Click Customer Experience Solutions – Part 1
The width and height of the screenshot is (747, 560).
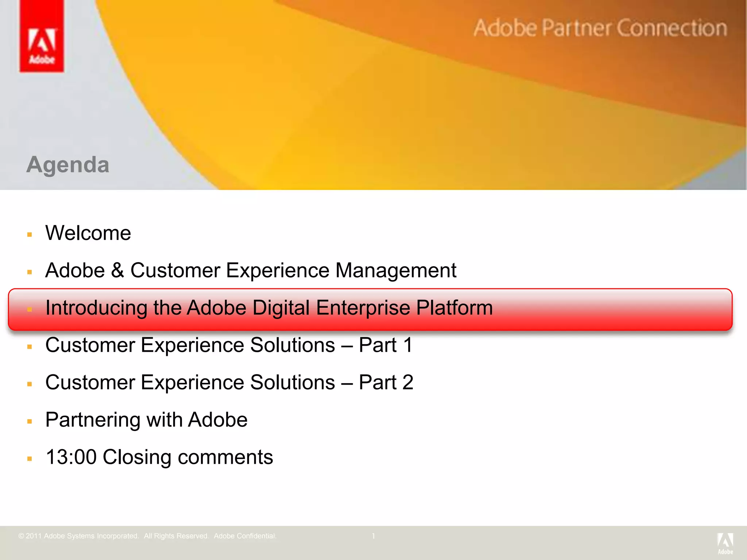tap(229, 345)
